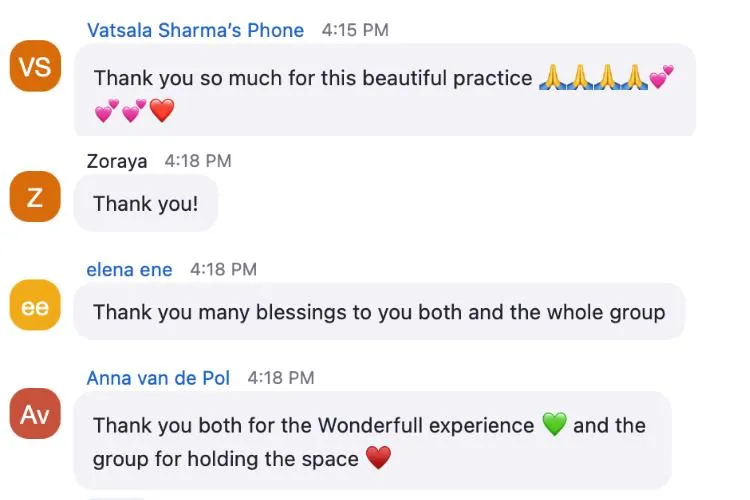The width and height of the screenshot is (750, 500).
Task: Open elena ene's sender name
Action: [129, 270]
